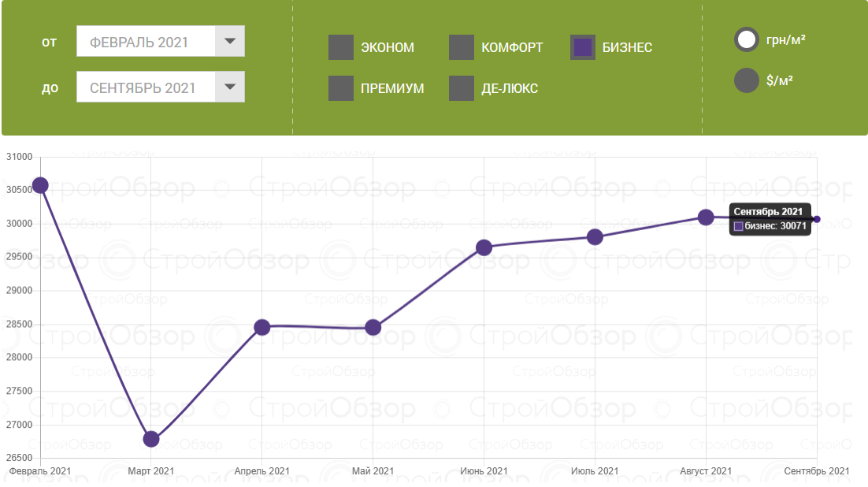Click the Август 2021 data point
This screenshot has width=868, height=487.
tap(706, 217)
